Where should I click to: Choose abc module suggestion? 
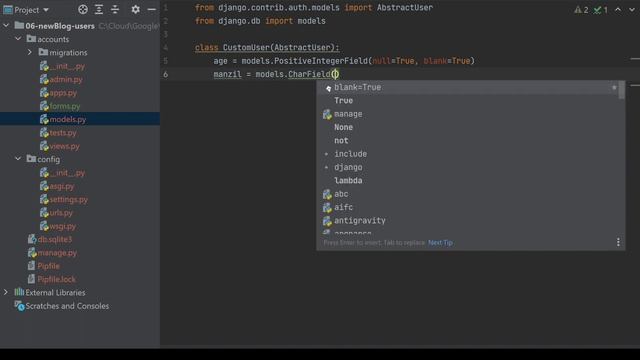(x=468, y=194)
